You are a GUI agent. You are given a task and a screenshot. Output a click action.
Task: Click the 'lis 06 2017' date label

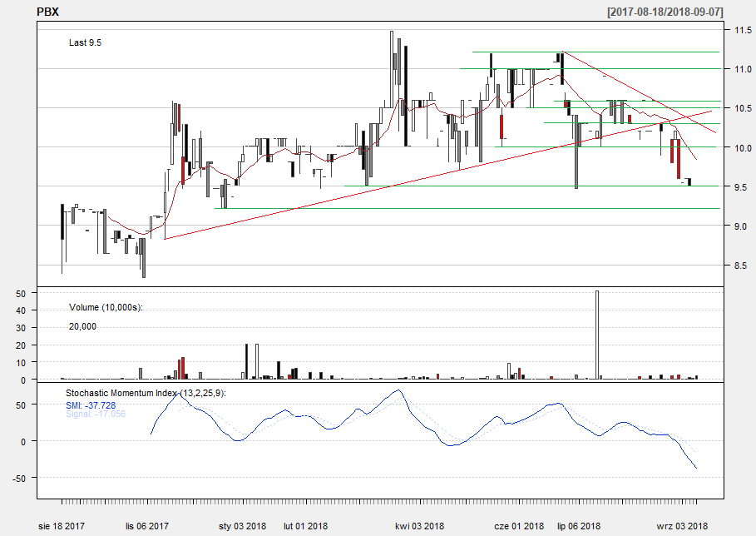coord(147,526)
